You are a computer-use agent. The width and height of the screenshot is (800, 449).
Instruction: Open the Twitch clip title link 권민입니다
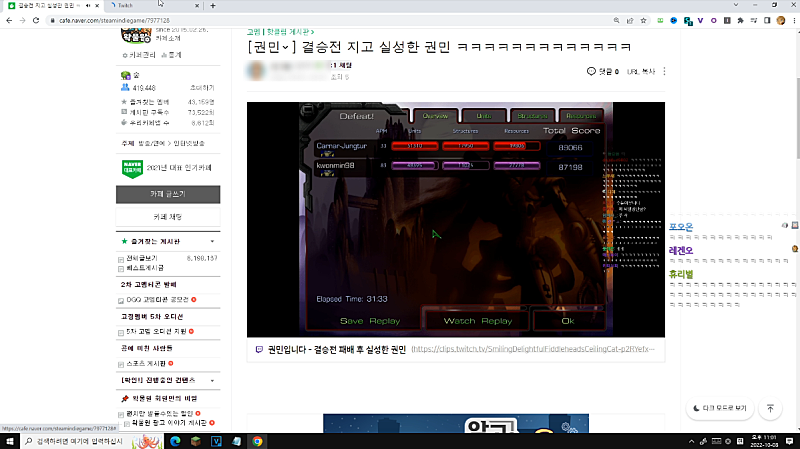tap(337, 350)
